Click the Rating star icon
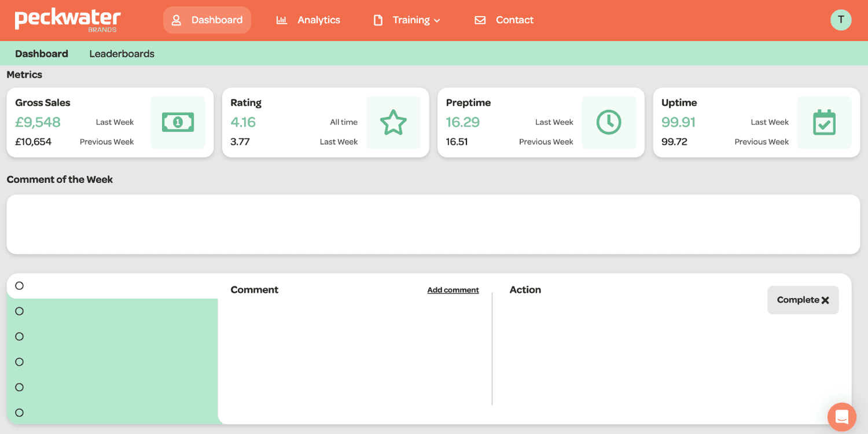This screenshot has height=434, width=868. coord(393,122)
